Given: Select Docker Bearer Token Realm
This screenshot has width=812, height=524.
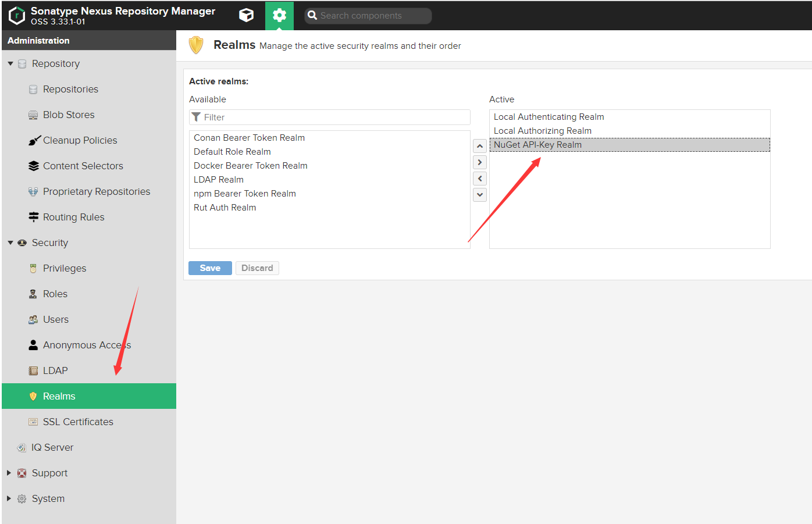Looking at the screenshot, I should [329, 166].
